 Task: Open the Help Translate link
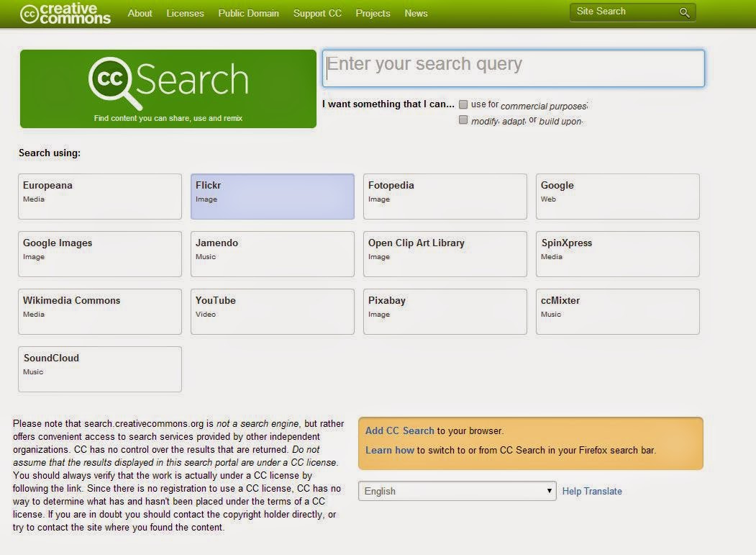[x=592, y=491]
